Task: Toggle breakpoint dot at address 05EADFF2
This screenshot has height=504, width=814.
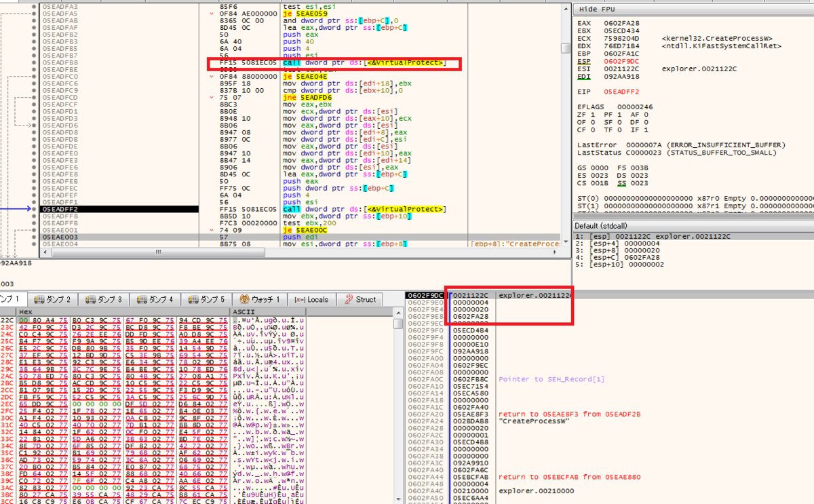Action: tap(34, 209)
